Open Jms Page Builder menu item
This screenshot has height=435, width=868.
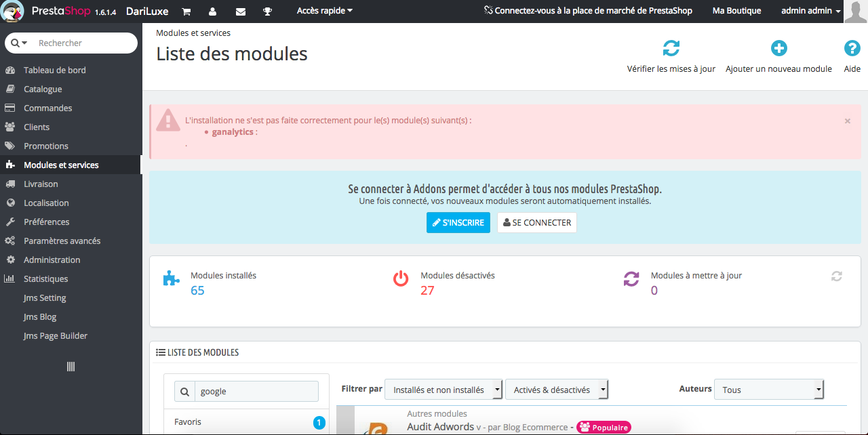point(56,336)
